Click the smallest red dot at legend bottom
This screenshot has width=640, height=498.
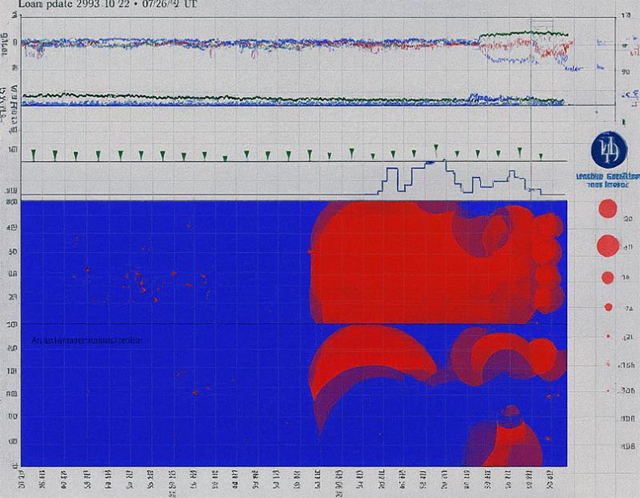607,390
